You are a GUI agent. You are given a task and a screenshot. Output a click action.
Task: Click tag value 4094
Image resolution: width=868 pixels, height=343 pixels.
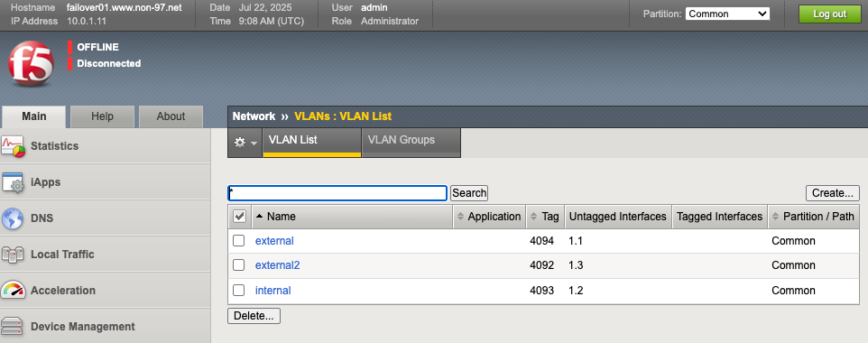[x=542, y=241]
